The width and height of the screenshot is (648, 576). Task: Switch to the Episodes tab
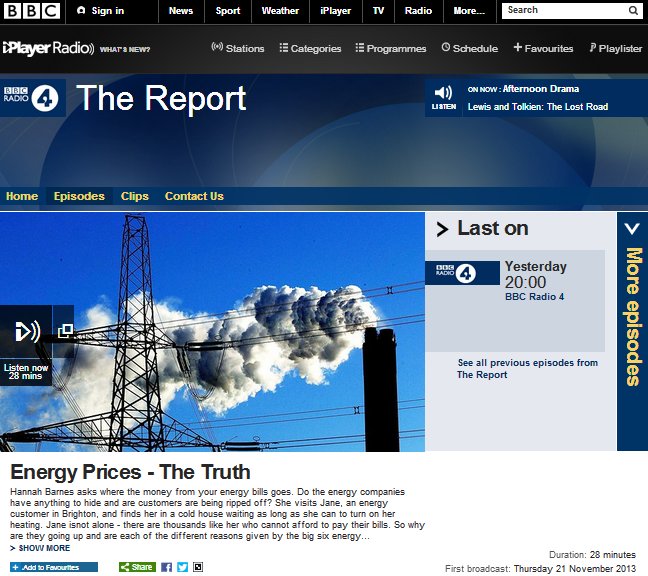click(x=79, y=196)
